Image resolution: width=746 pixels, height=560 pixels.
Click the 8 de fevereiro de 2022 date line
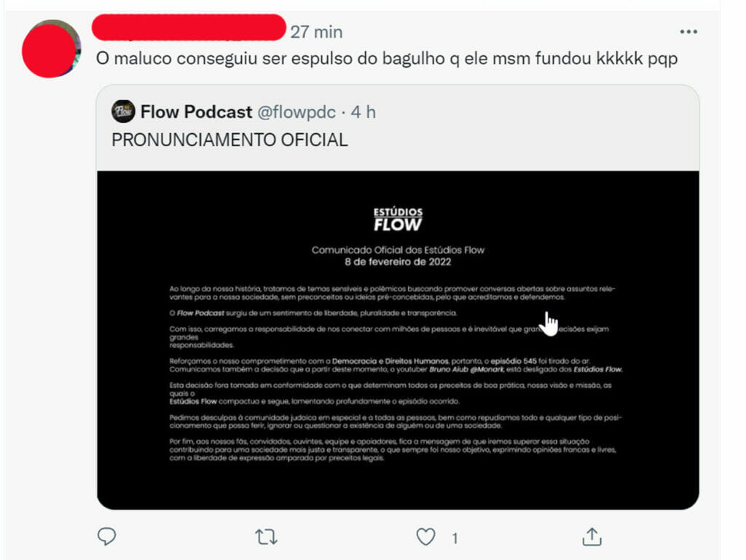[x=398, y=262]
